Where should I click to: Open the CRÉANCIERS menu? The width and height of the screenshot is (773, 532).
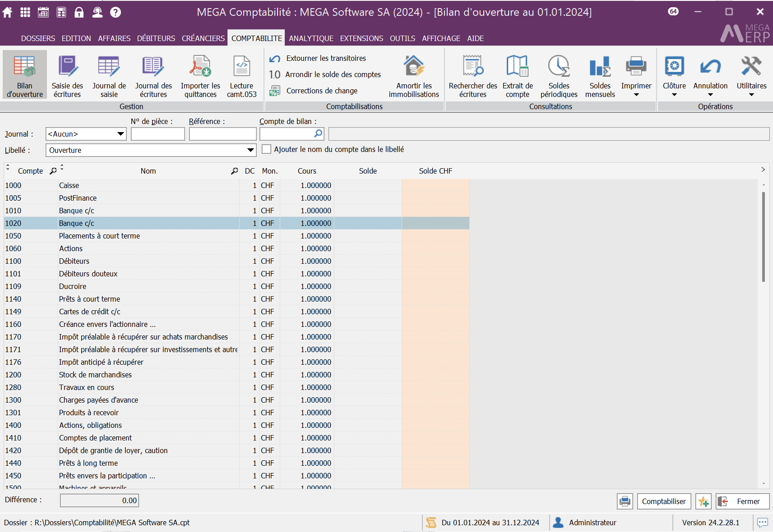click(x=203, y=38)
